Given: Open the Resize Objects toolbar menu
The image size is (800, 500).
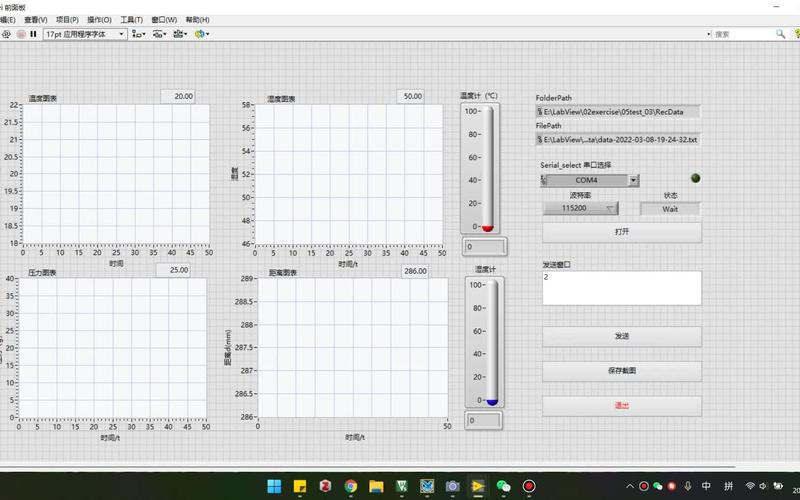Looking at the screenshot, I should [x=180, y=34].
